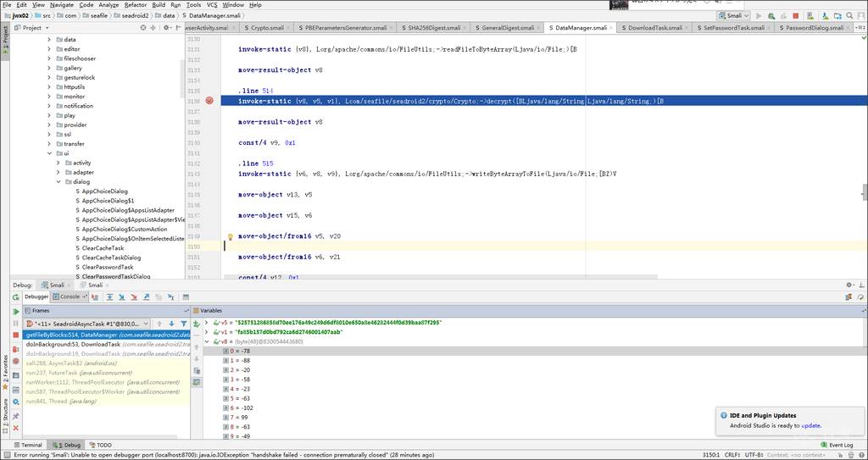This screenshot has height=460, width=868.
Task: Open the Event Log
Action: coord(837,445)
